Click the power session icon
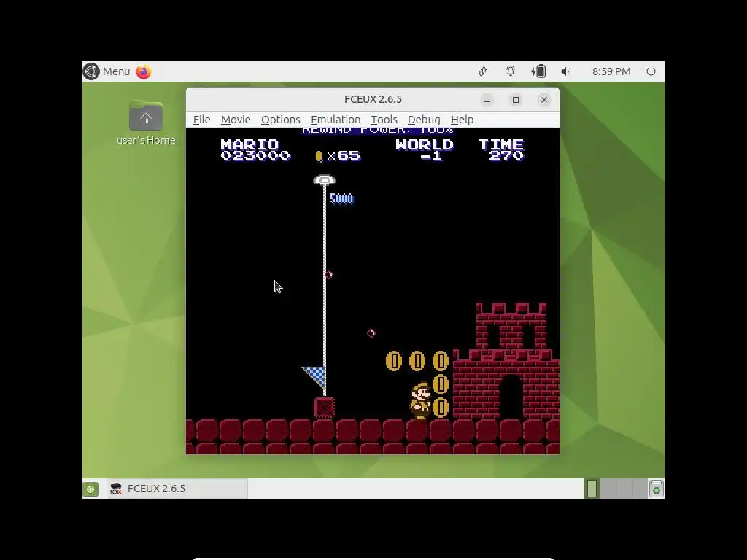 (x=651, y=71)
